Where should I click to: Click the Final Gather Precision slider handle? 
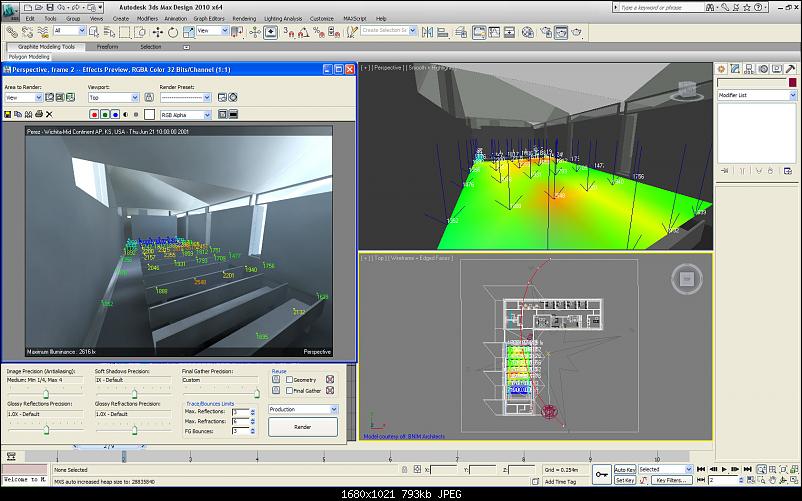point(257,393)
